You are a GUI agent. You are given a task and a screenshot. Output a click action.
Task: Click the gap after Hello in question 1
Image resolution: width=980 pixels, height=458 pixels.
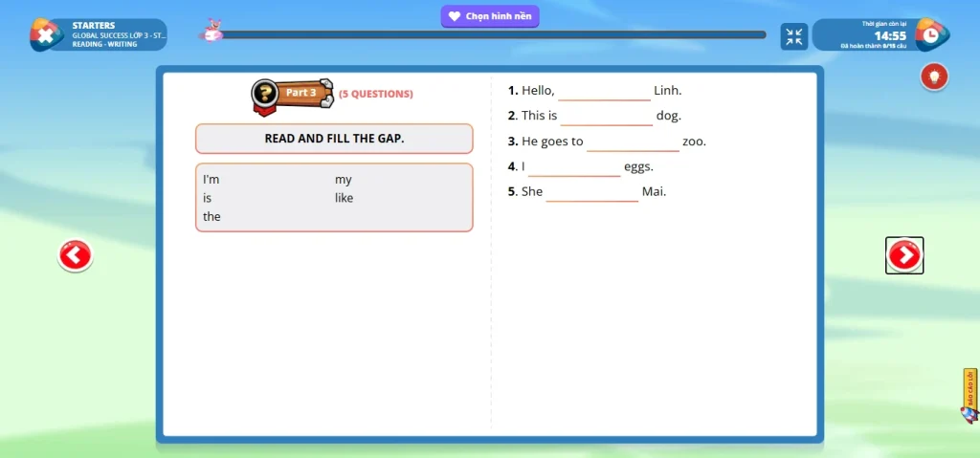pyautogui.click(x=604, y=91)
